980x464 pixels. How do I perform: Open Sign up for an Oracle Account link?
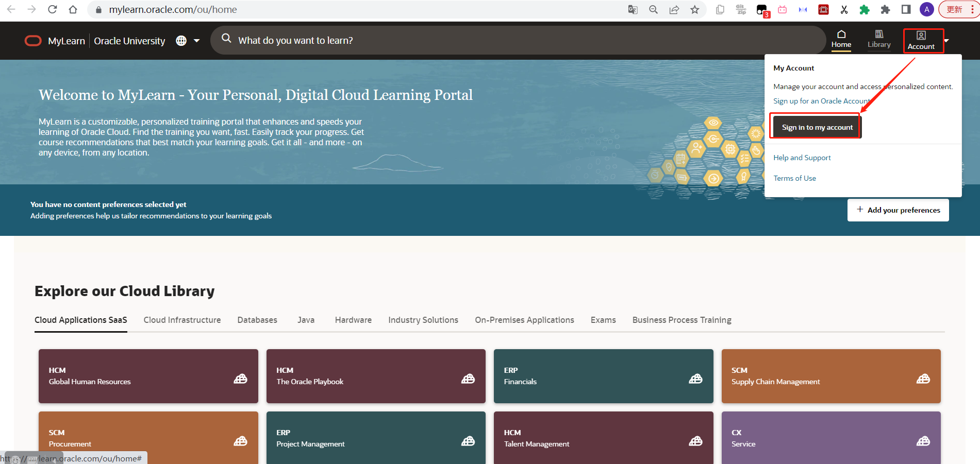822,101
